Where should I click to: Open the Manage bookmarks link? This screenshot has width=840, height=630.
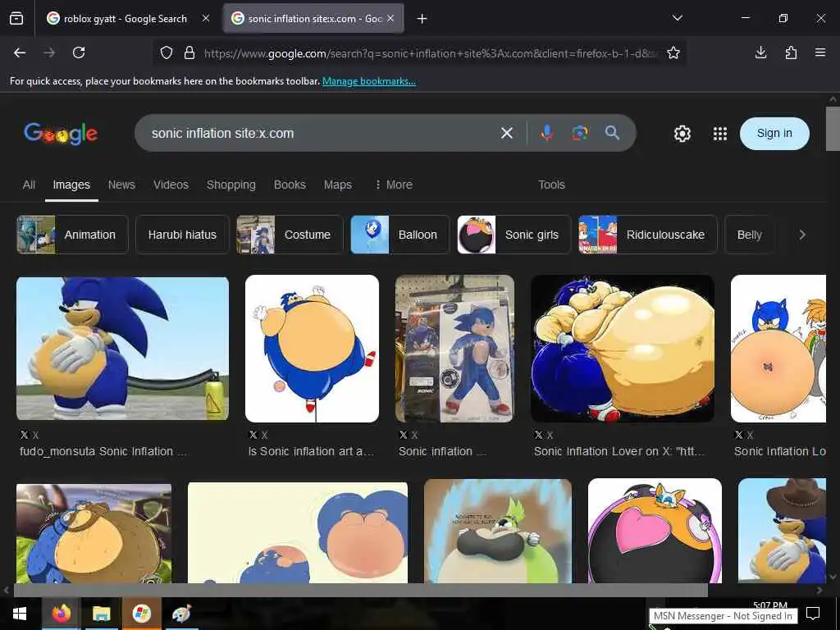[x=369, y=81]
